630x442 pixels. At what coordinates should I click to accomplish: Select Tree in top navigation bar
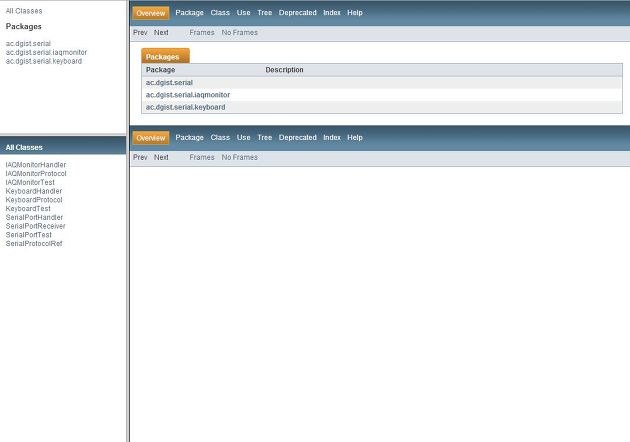pos(265,13)
